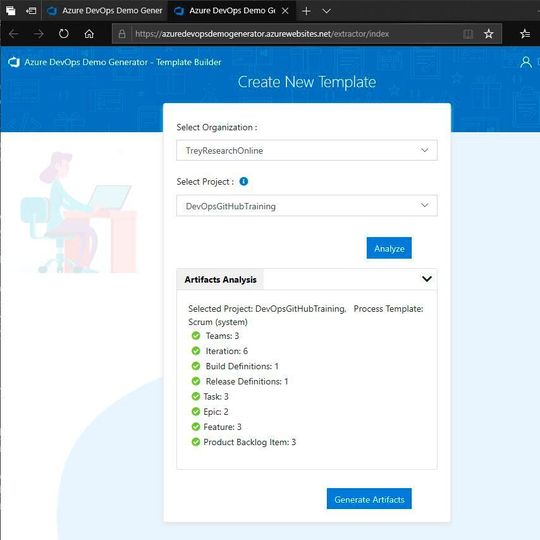Click the 'Process Template:' text
Screen dimensions: 540x540
(388, 309)
